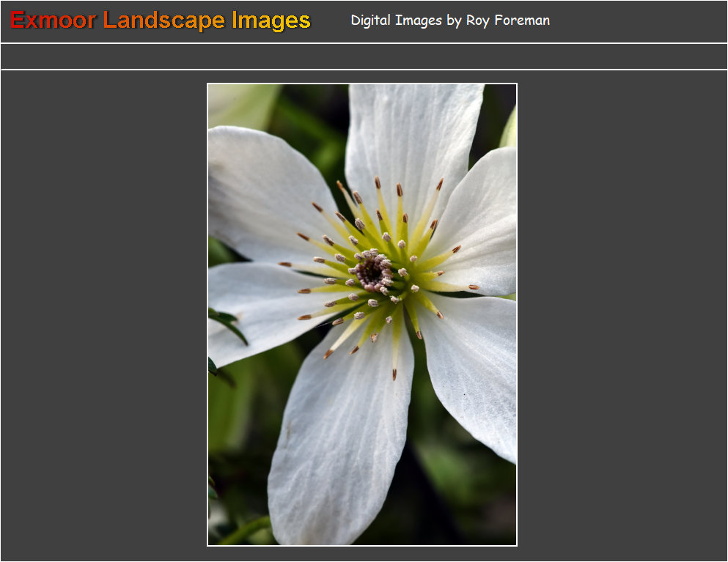Image resolution: width=728 pixels, height=562 pixels.
Task: Click the blank gray area right of the photo
Action: 622,315
